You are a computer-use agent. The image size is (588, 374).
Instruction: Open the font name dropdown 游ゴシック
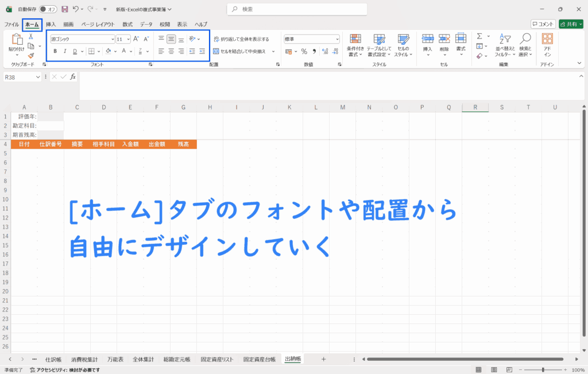point(82,39)
